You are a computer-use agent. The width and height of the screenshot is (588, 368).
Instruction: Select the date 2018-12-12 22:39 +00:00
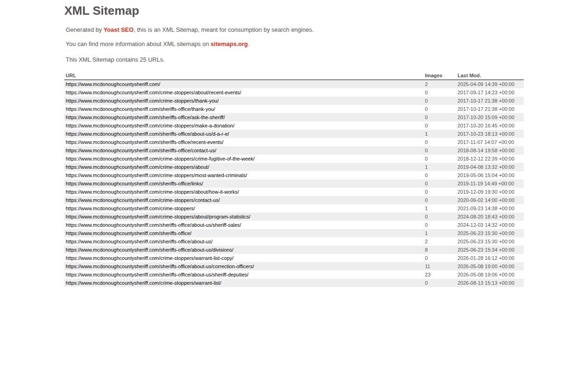tap(486, 159)
